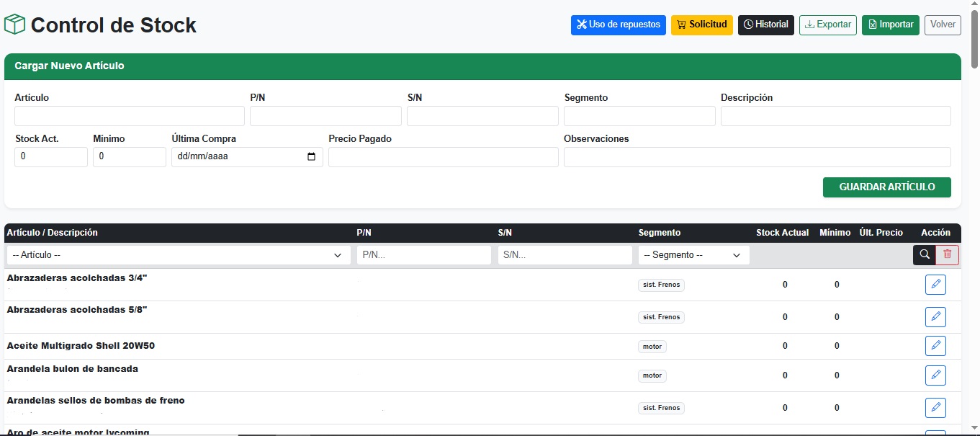The image size is (980, 436).
Task: Select the Stock Act. number field
Action: tap(51, 156)
